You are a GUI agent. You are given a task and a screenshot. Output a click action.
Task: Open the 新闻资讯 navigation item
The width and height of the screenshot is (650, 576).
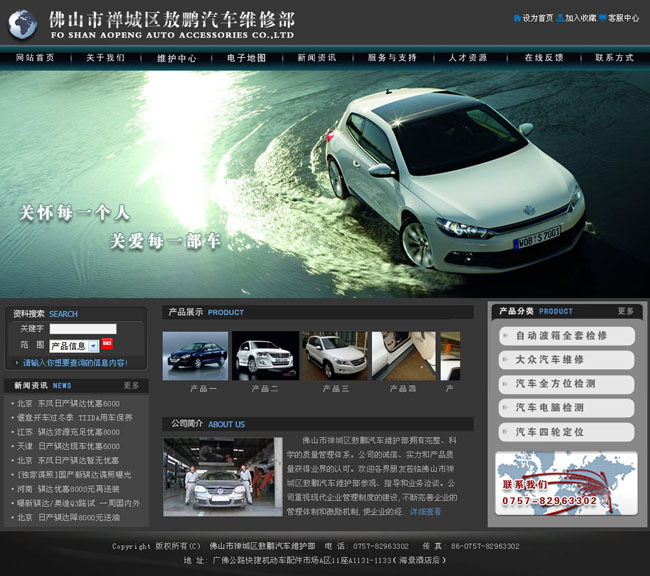tap(317, 58)
